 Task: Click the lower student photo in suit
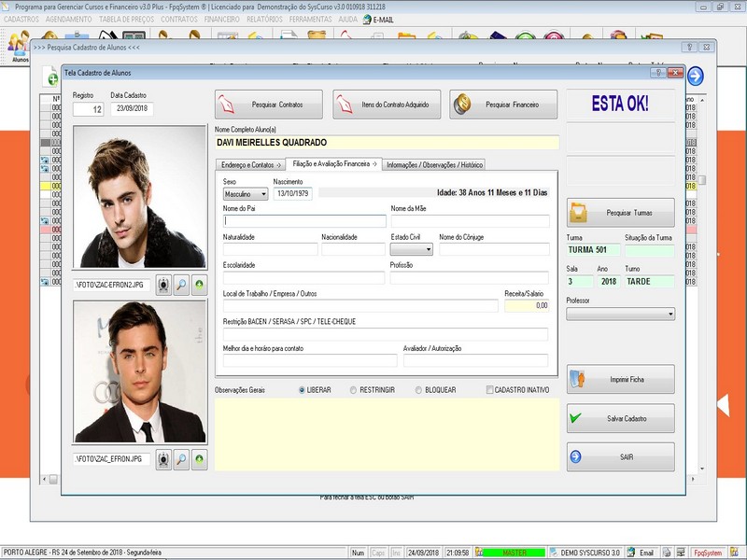tap(140, 371)
